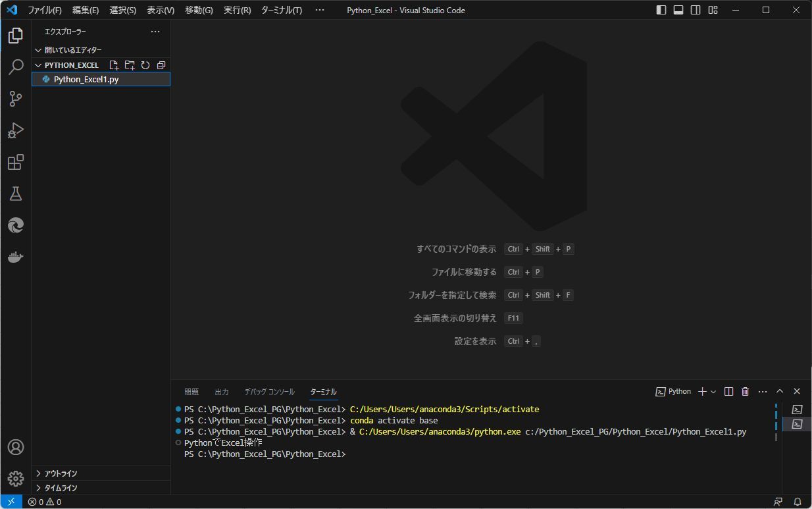This screenshot has width=812, height=509.
Task: Maximize the panel size with chevron up
Action: pyautogui.click(x=780, y=391)
